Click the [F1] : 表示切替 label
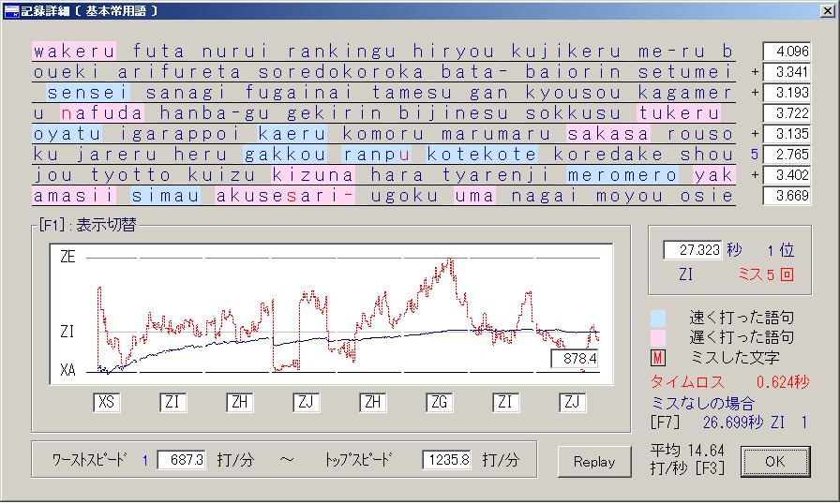The height and width of the screenshot is (504, 840). coord(88,225)
